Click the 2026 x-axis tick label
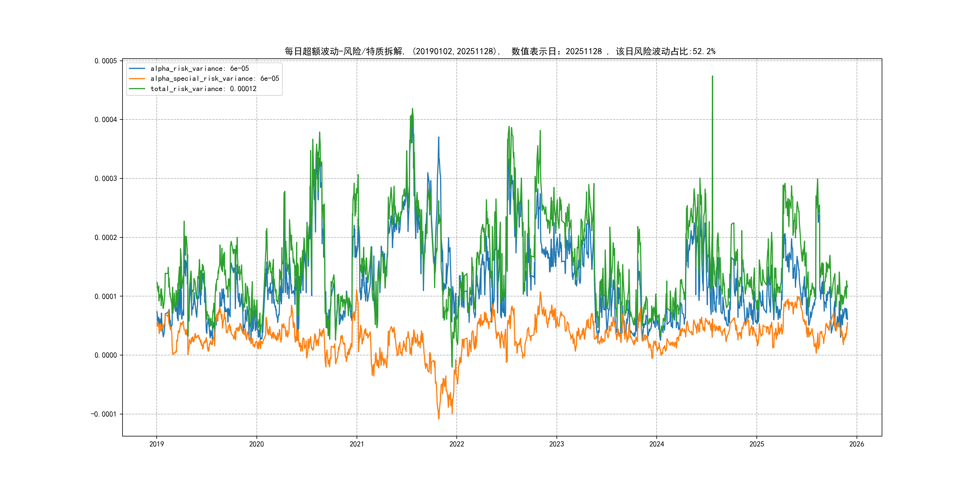 click(x=857, y=444)
